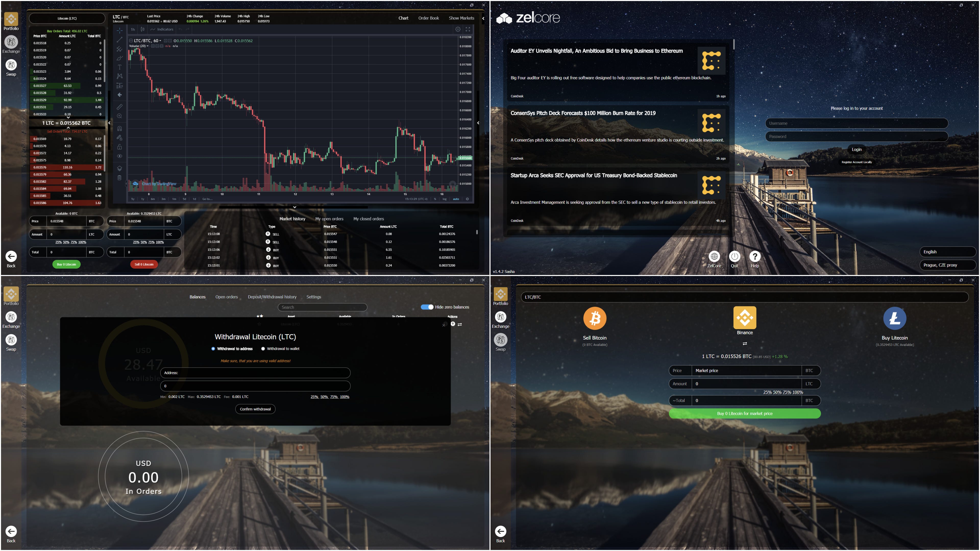Click the Help question mark icon
The height and width of the screenshot is (551, 980).
[755, 256]
